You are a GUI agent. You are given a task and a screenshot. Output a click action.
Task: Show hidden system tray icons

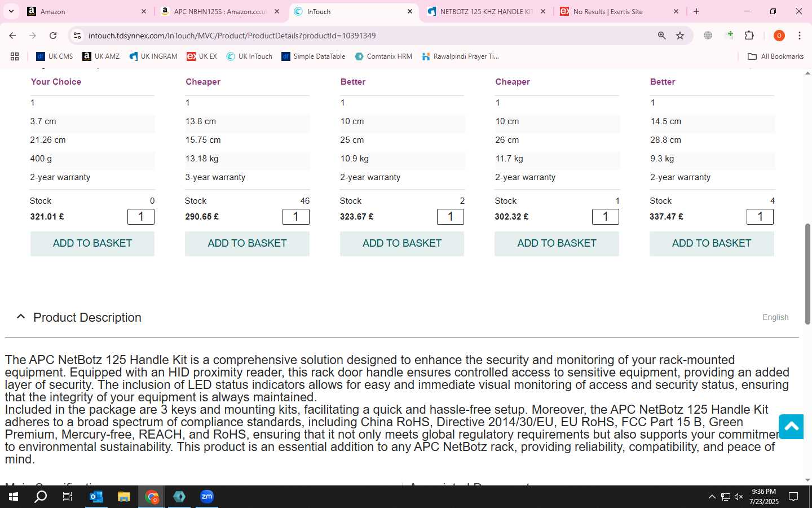tap(712, 497)
